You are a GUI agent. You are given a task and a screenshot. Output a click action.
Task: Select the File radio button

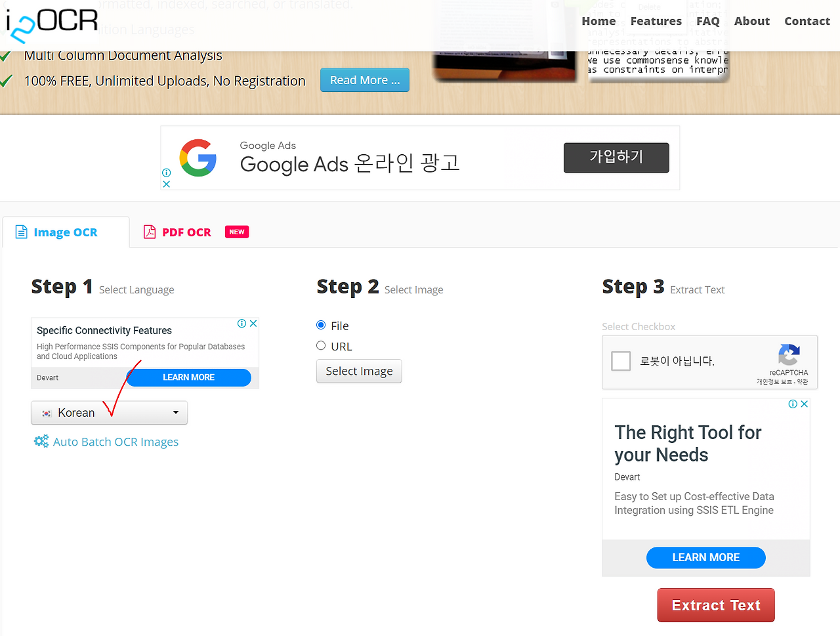coord(321,325)
